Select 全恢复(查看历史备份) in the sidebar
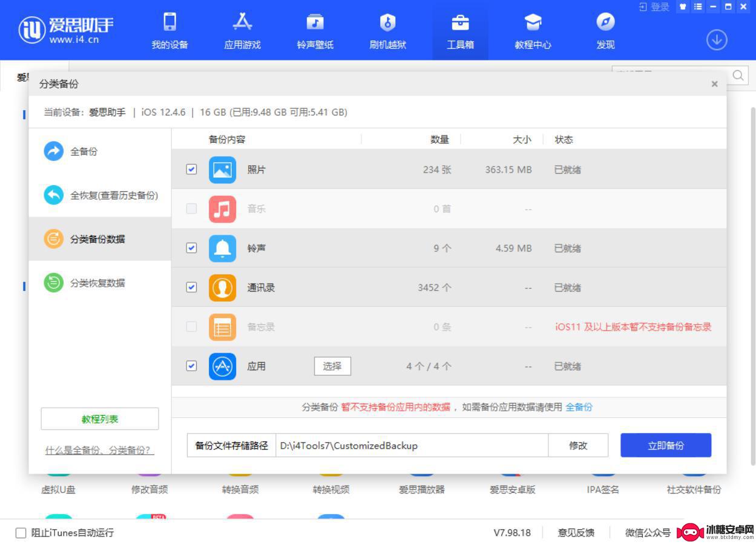The image size is (756, 545). 100,195
